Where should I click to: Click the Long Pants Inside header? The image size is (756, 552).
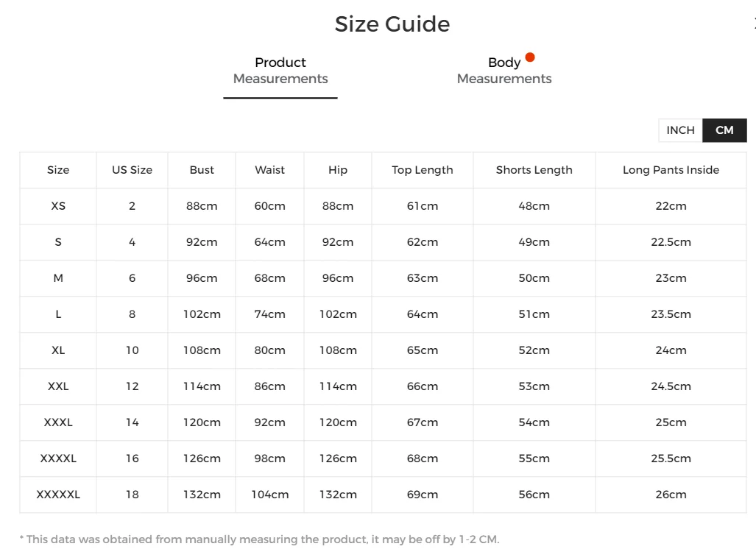(x=671, y=170)
